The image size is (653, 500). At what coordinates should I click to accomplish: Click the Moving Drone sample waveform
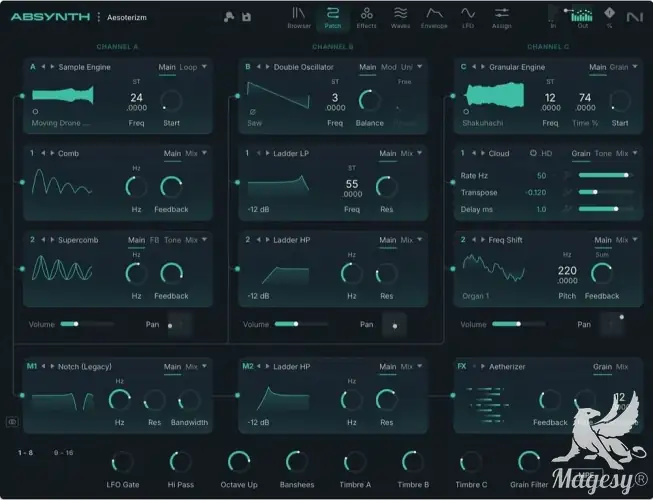click(x=63, y=95)
